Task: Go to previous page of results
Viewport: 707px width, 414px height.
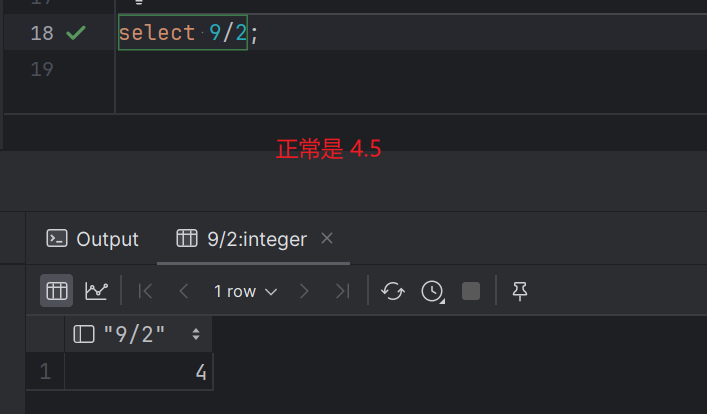Action: [x=183, y=291]
